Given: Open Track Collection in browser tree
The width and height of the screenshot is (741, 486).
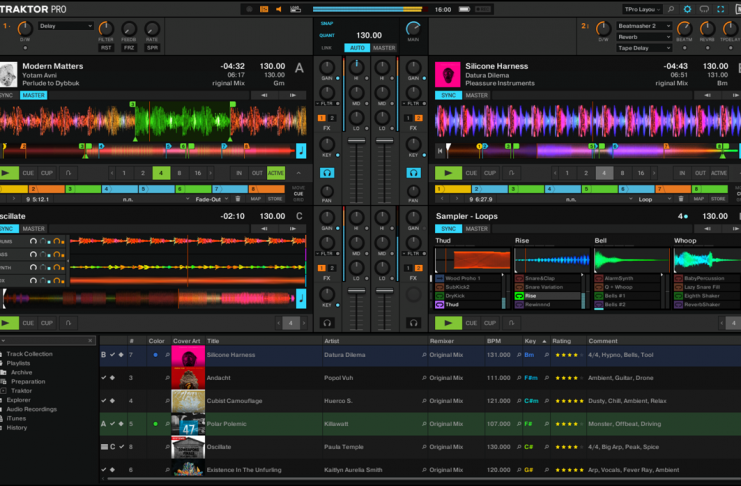Looking at the screenshot, I should 29,354.
